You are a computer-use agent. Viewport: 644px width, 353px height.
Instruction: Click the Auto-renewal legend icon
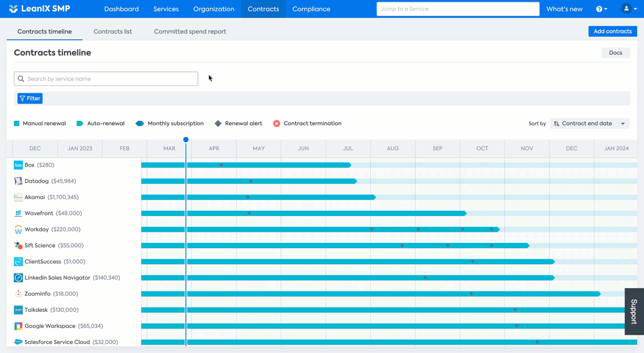(x=80, y=123)
